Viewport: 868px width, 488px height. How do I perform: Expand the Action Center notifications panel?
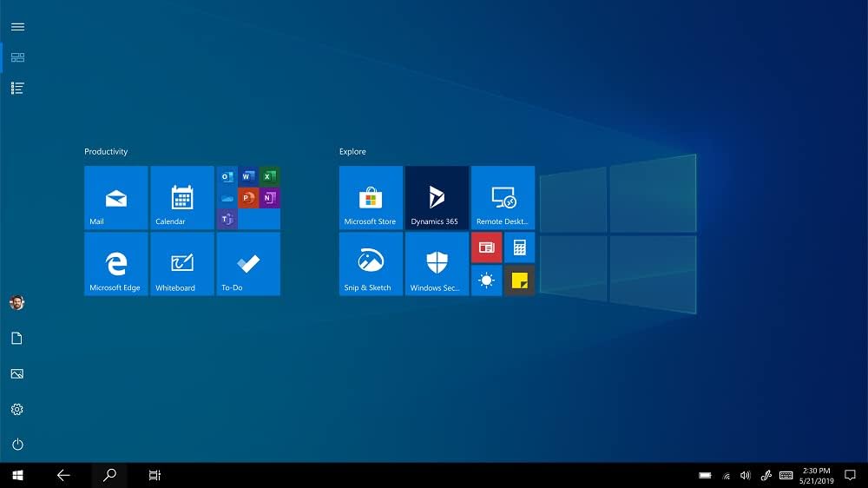pyautogui.click(x=850, y=475)
